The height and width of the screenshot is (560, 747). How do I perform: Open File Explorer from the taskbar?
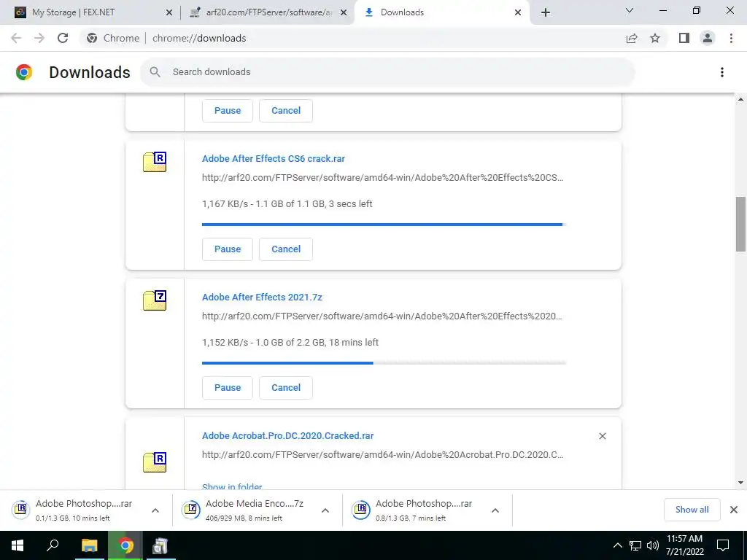point(89,545)
